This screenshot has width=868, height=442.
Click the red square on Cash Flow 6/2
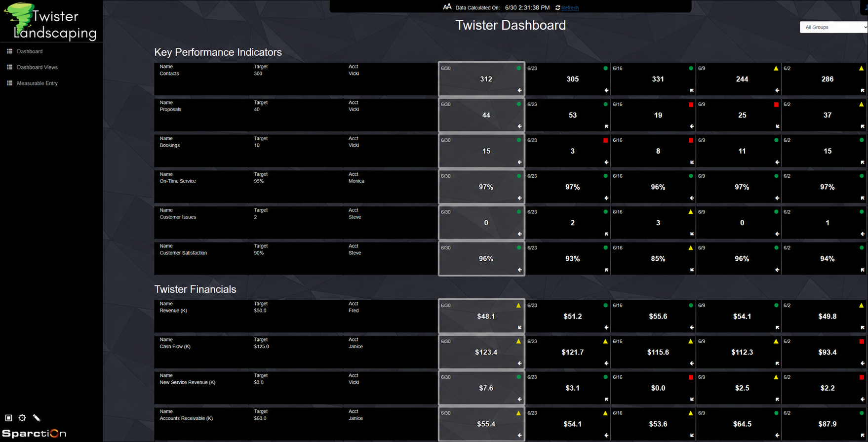pos(862,341)
